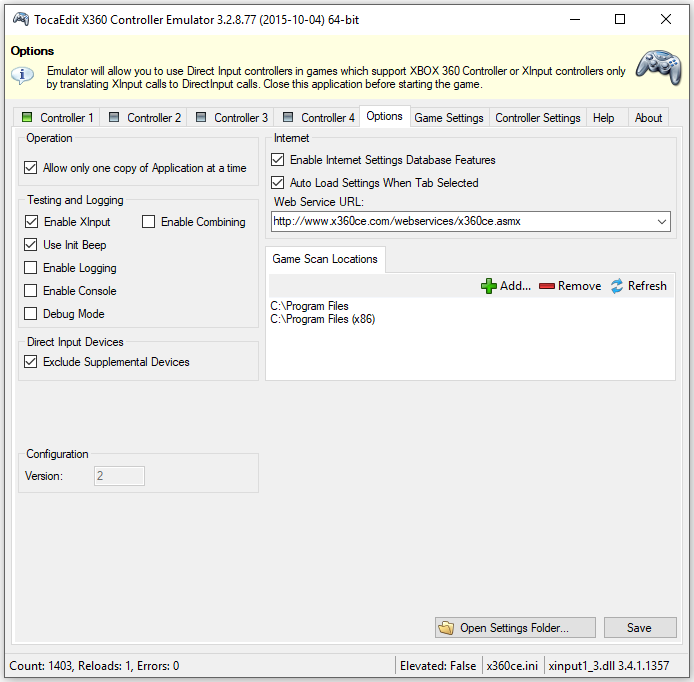Open the Controller 3 tab
The height and width of the screenshot is (682, 694).
(x=231, y=118)
